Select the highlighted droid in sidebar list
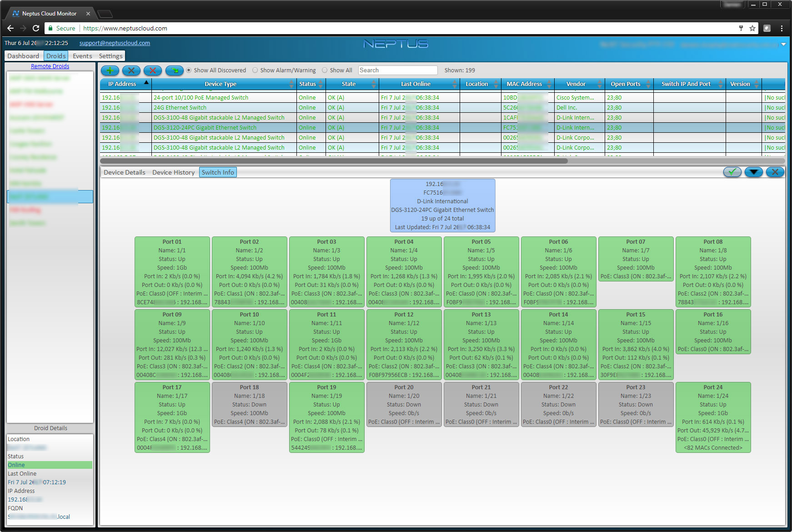 (50, 196)
